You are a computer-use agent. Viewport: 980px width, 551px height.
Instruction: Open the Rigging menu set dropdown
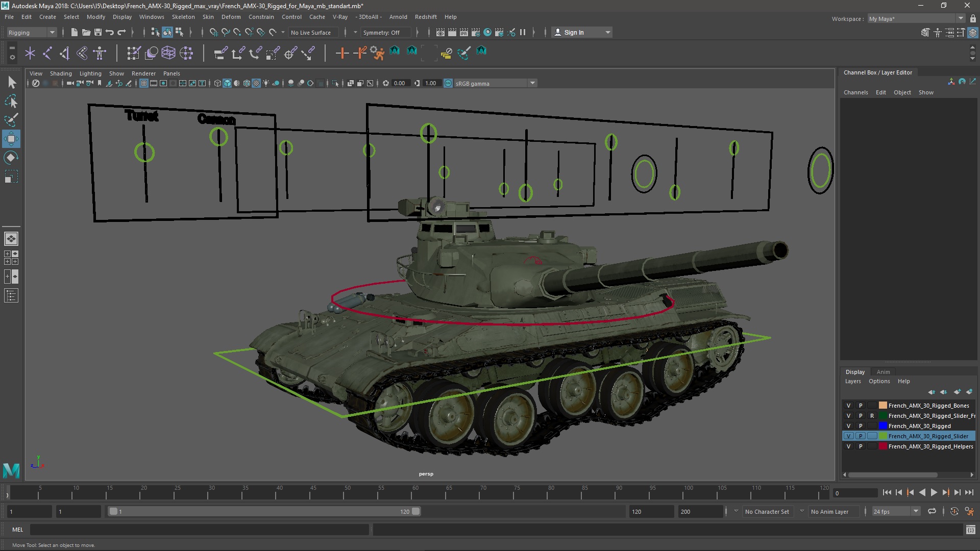[x=32, y=32]
